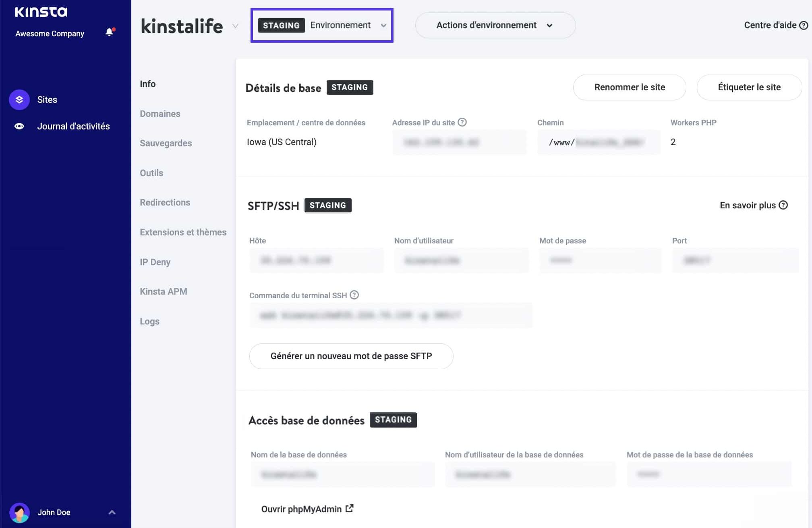The width and height of the screenshot is (812, 528).
Task: Open the Sauvegardes section
Action: click(166, 143)
